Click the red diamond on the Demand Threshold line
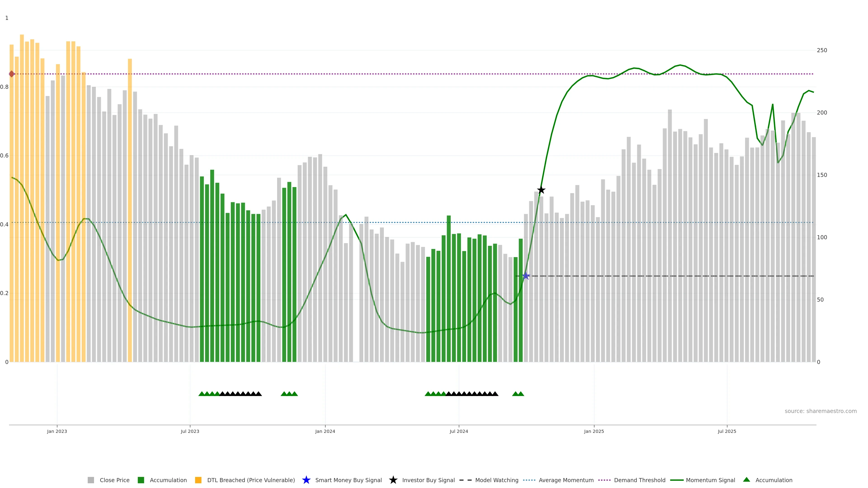Screen dimensions: 868x488 pyautogui.click(x=12, y=74)
